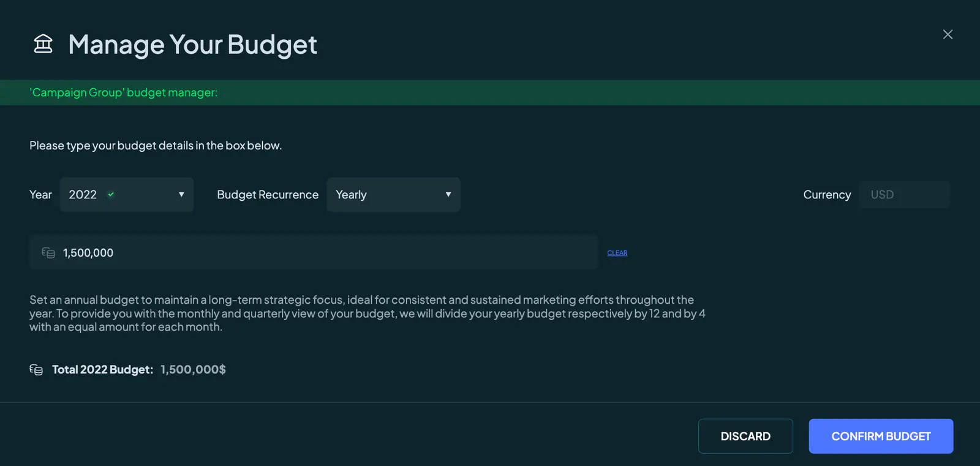This screenshot has height=466, width=980.
Task: Click the 'Please type your budget details' instruction
Action: tap(156, 146)
